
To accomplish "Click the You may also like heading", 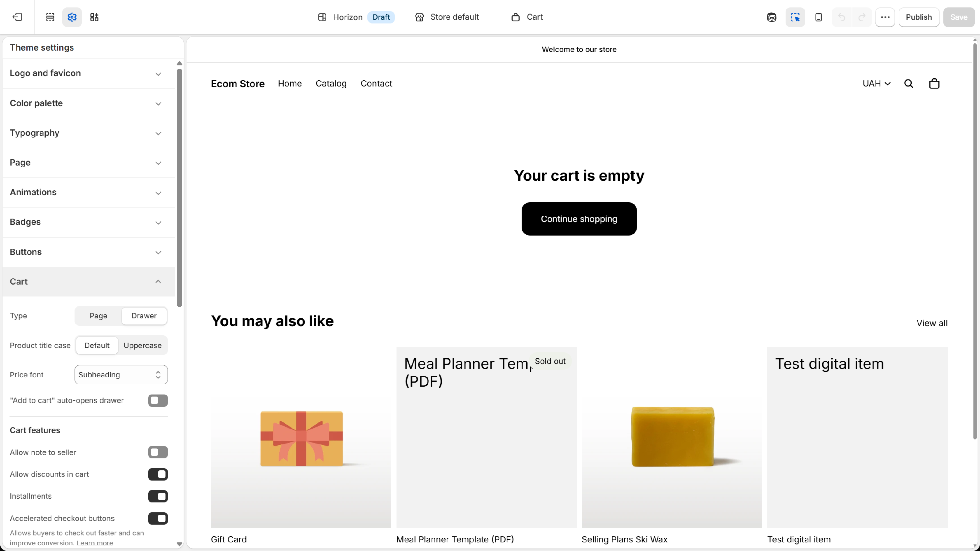I will (272, 321).
